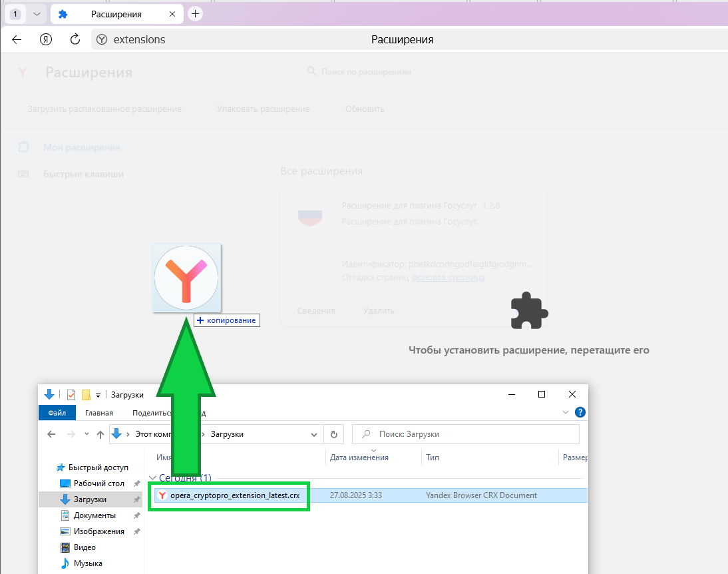Image resolution: width=728 pixels, height=574 pixels.
Task: Open recent locations dropdown in Explorer
Action: click(x=87, y=434)
